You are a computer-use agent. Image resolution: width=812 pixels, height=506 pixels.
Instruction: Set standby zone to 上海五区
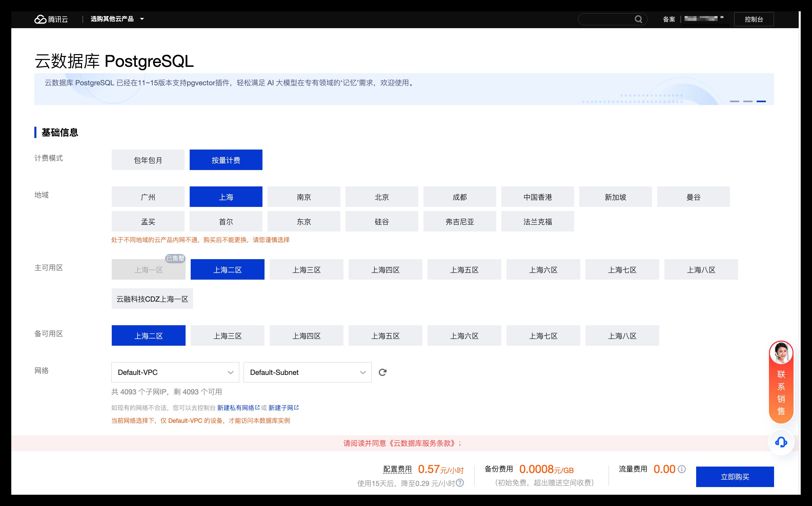tap(385, 335)
